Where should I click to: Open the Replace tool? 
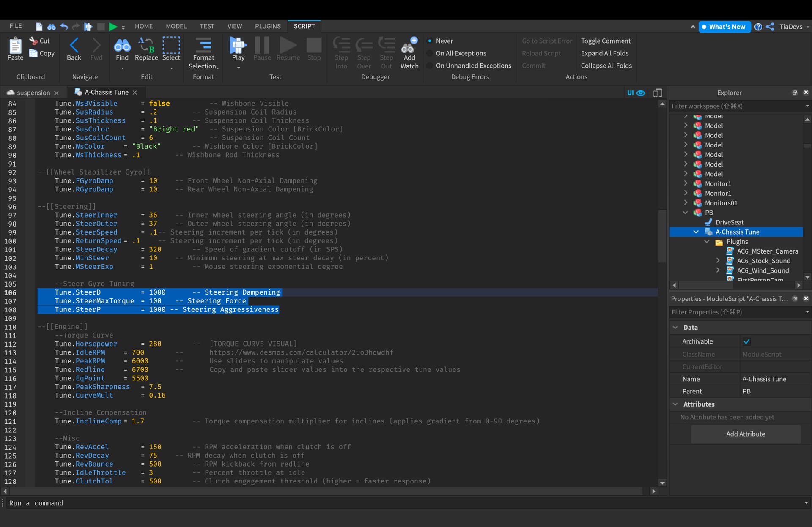click(x=146, y=49)
